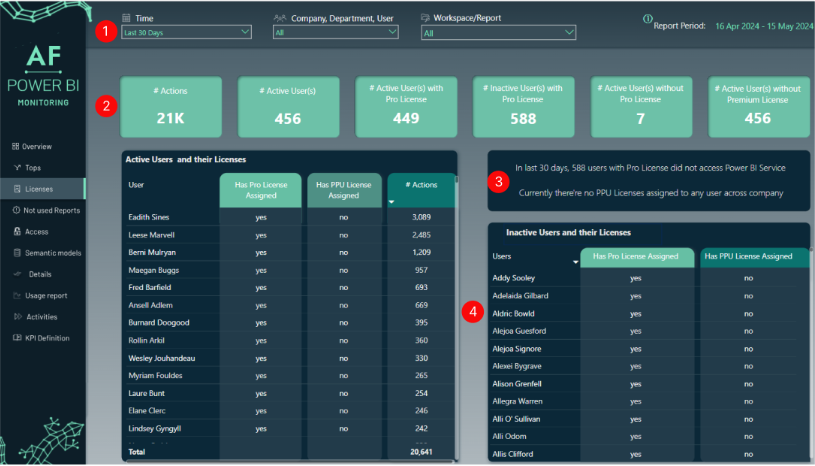Click the Company, Department, User people icon

pos(280,18)
